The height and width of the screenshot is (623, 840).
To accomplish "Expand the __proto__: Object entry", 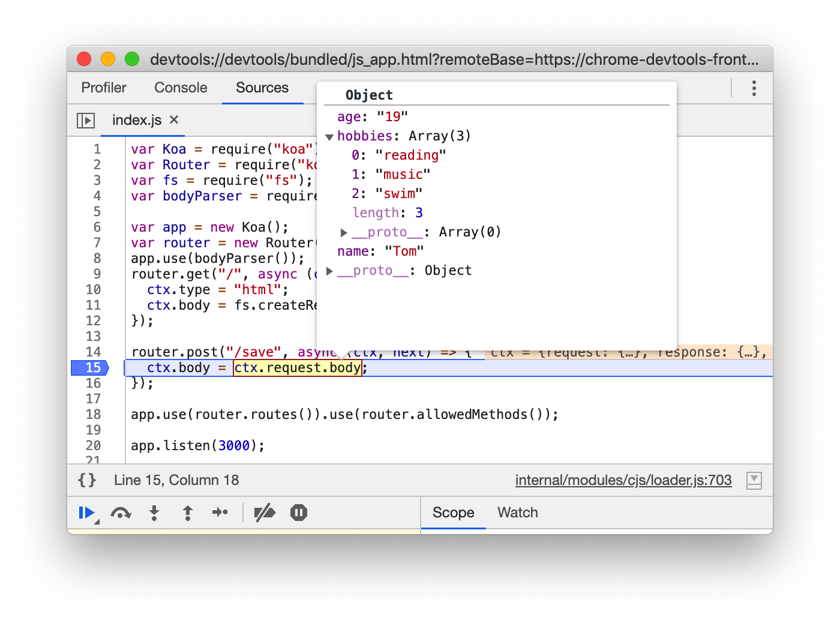I will (329, 271).
